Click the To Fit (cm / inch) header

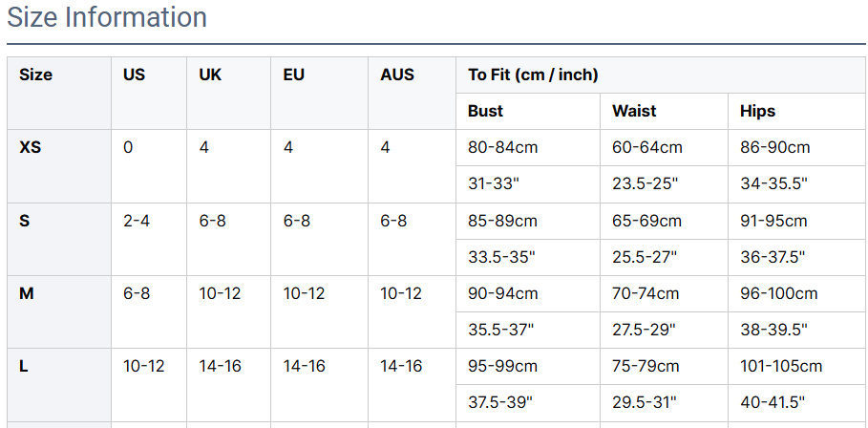pyautogui.click(x=533, y=75)
